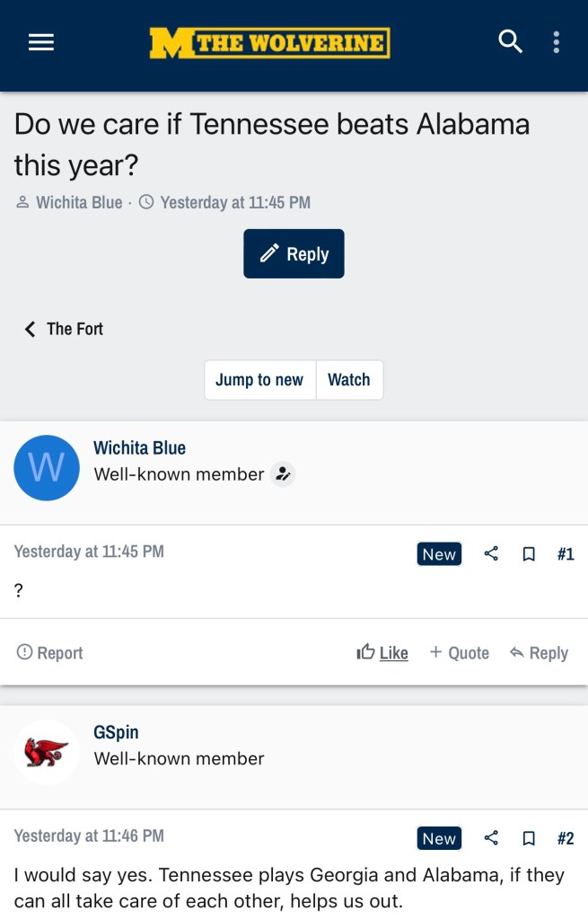Viewport: 588px width, 919px height.
Task: Open the hamburger navigation menu
Action: pyautogui.click(x=41, y=42)
